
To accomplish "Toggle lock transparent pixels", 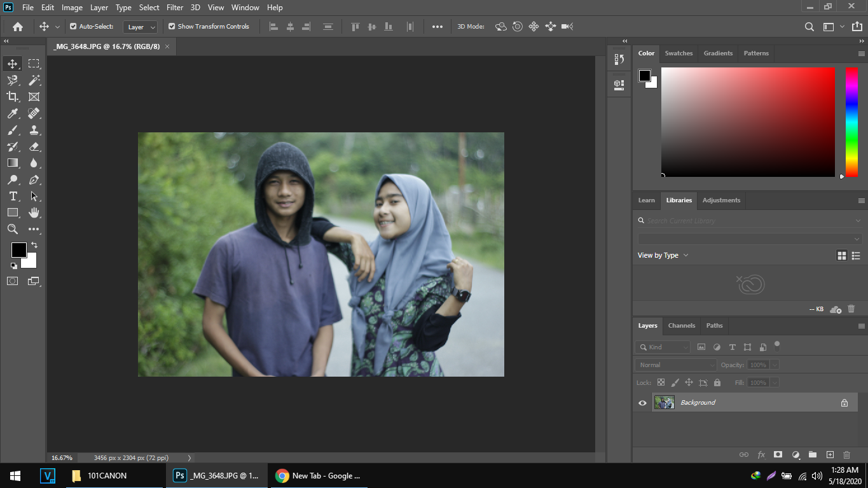I will pyautogui.click(x=661, y=383).
